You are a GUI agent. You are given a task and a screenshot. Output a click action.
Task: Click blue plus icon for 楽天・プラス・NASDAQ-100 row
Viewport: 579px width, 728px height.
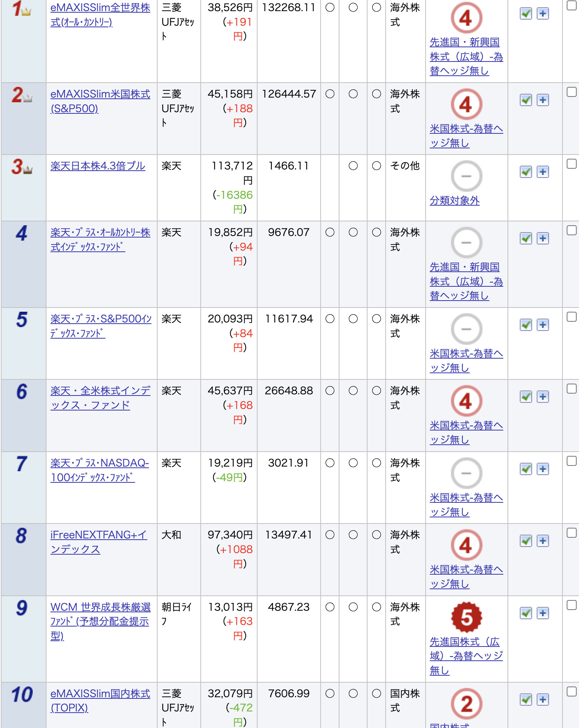click(x=542, y=469)
